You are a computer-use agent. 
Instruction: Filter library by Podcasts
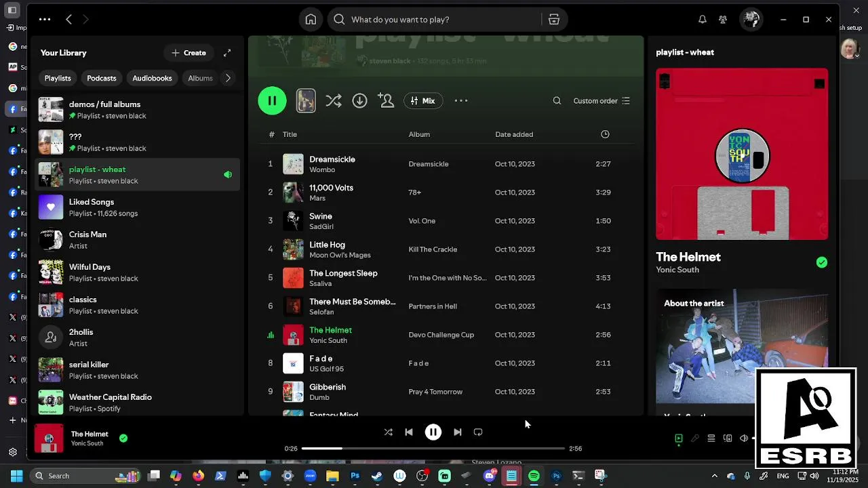pos(102,78)
